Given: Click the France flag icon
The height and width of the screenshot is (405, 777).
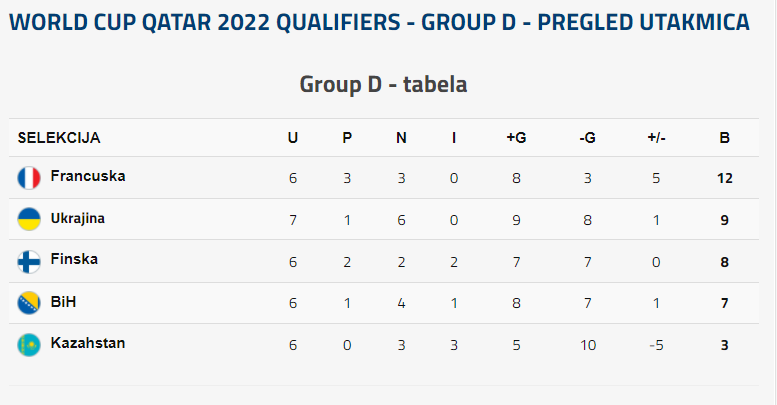Looking at the screenshot, I should pyautogui.click(x=29, y=178).
